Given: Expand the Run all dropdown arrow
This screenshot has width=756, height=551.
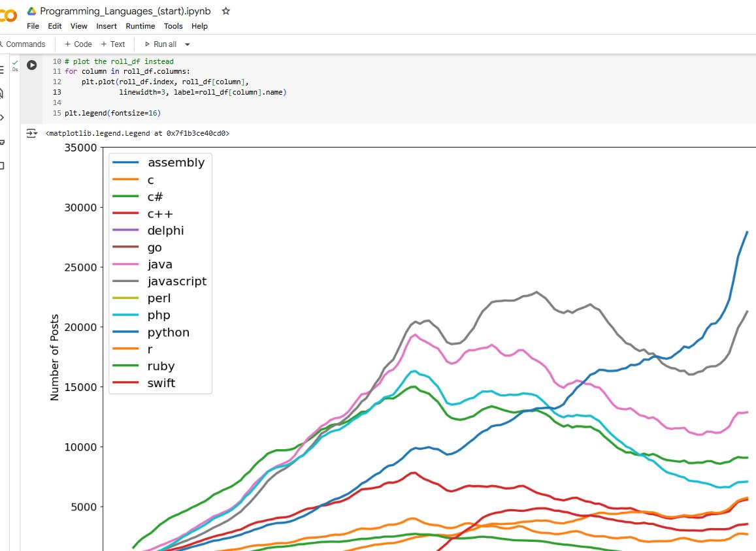Looking at the screenshot, I should pyautogui.click(x=188, y=44).
